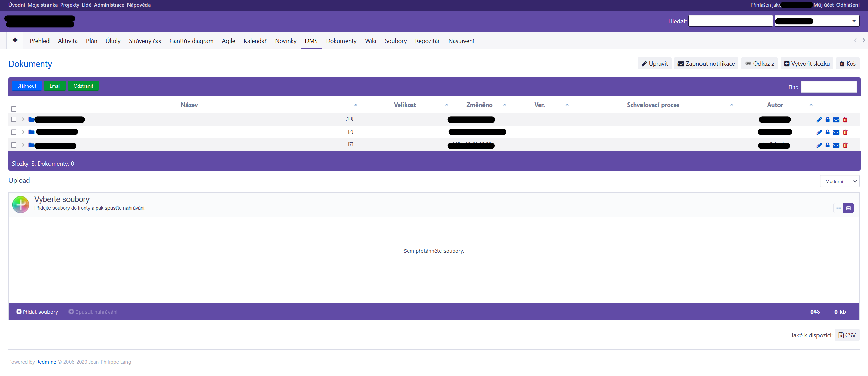Open the Koš trash view

[x=848, y=63]
